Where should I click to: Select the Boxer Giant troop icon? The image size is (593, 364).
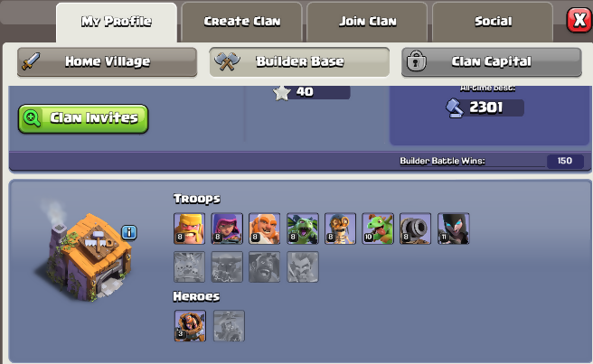[264, 229]
